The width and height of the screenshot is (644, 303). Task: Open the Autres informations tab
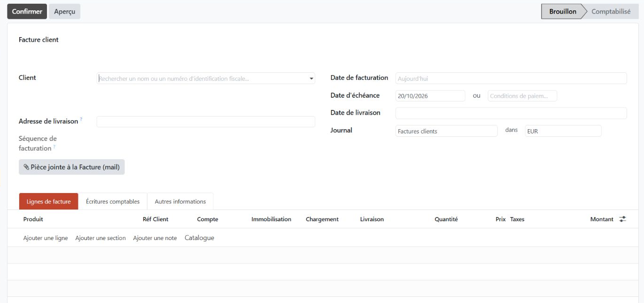180,202
